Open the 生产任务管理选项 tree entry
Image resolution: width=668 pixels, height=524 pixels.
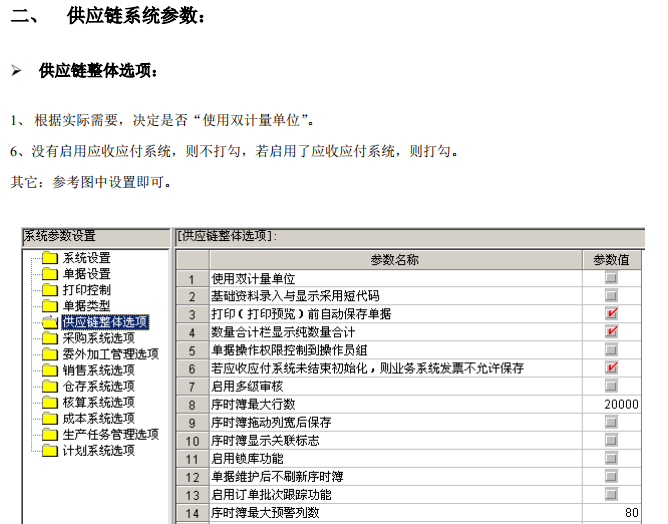coord(110,434)
